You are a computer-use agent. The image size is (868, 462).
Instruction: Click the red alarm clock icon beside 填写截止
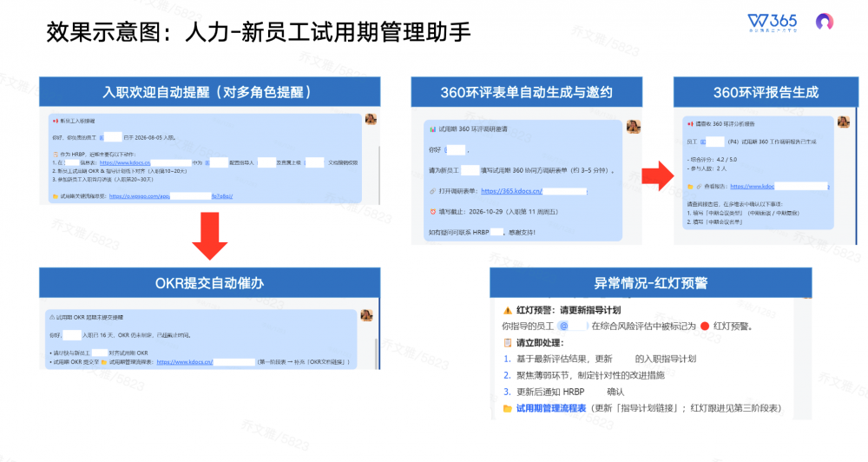[433, 212]
